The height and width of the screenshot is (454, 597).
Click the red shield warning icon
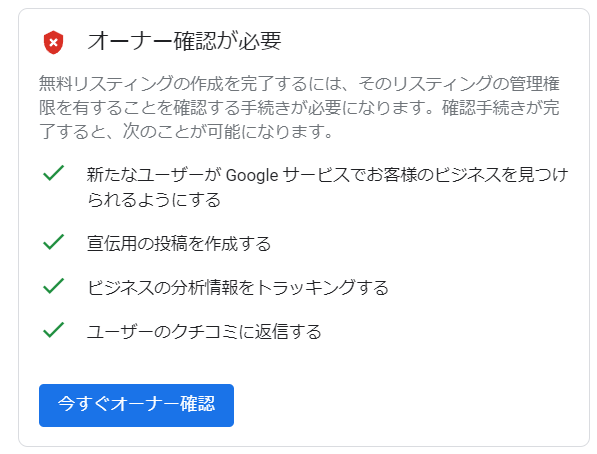[x=53, y=42]
